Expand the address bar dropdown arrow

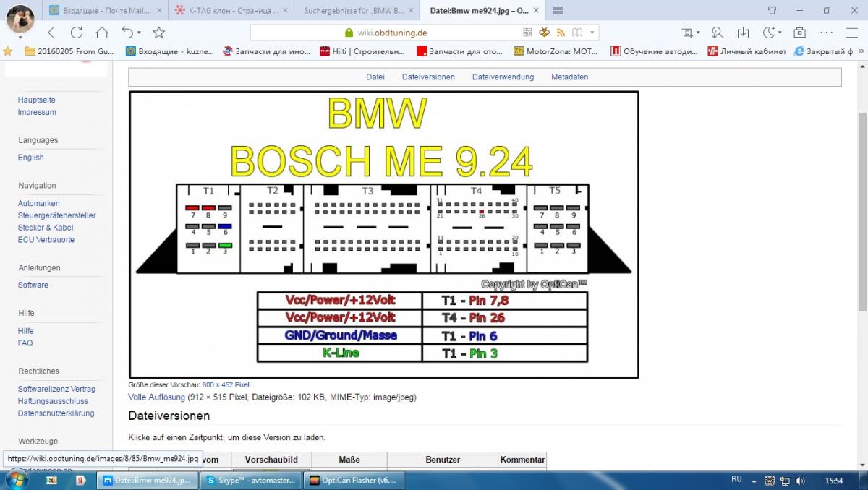pos(592,33)
